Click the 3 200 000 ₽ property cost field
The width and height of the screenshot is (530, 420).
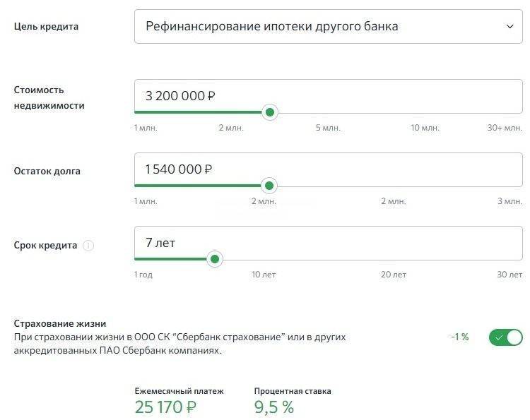coord(328,96)
